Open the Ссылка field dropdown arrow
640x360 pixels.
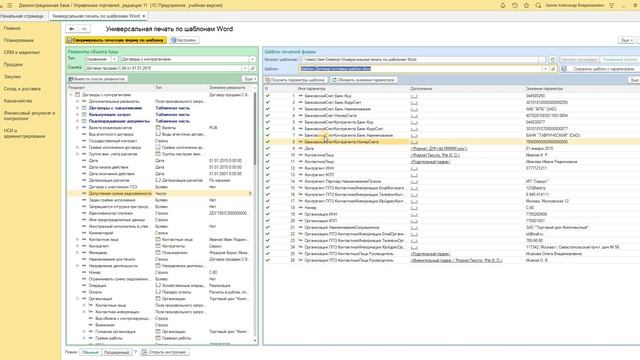pos(245,68)
